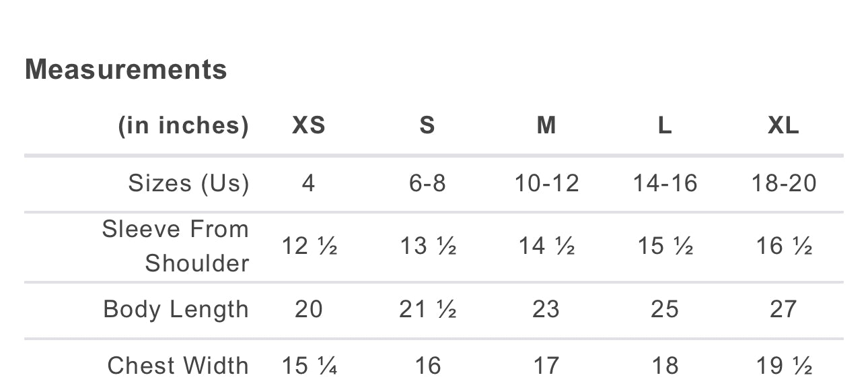Select the US size 18-20 cell
Image resolution: width=868 pixels, height=392 pixels.
(x=784, y=183)
